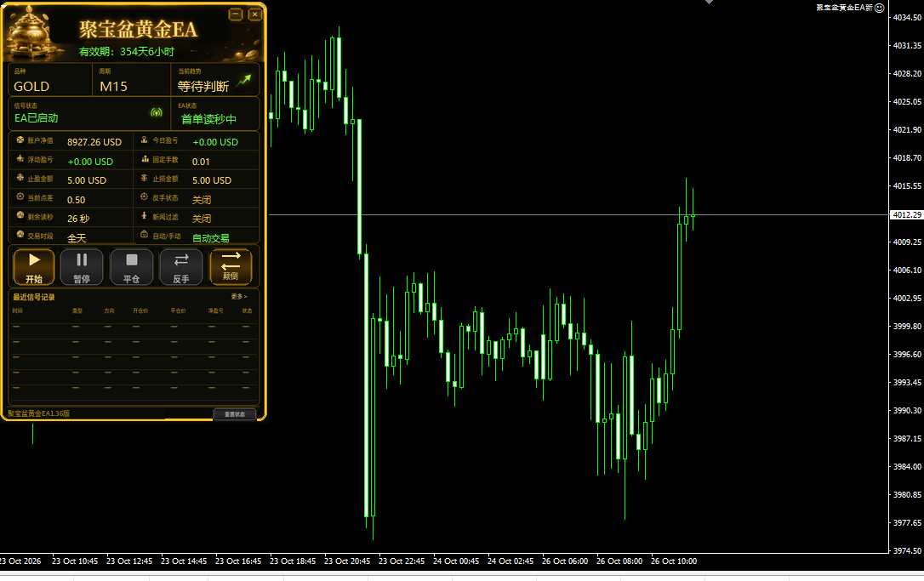Click the 颠倒 invert button

tap(231, 267)
